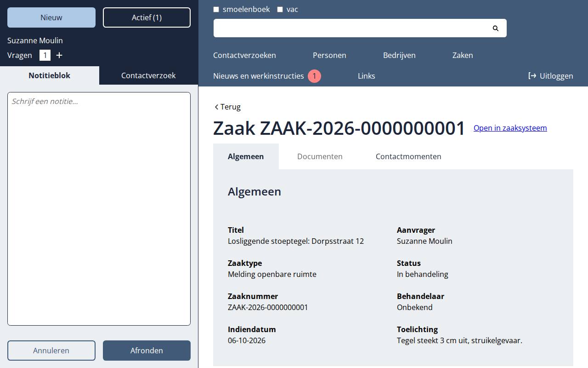The image size is (588, 368).
Task: Click the heading Zaak ZAAK-2026-0000000001
Action: click(x=339, y=128)
